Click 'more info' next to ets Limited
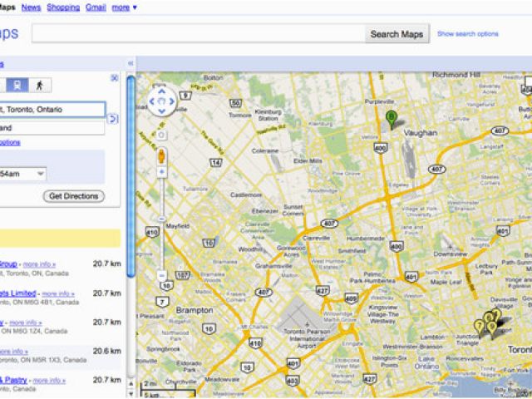 point(58,293)
